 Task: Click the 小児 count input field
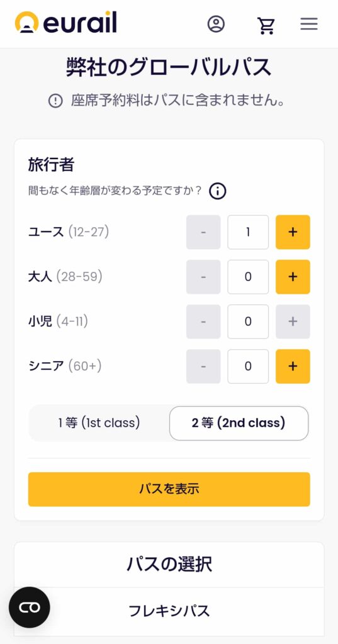pos(248,321)
